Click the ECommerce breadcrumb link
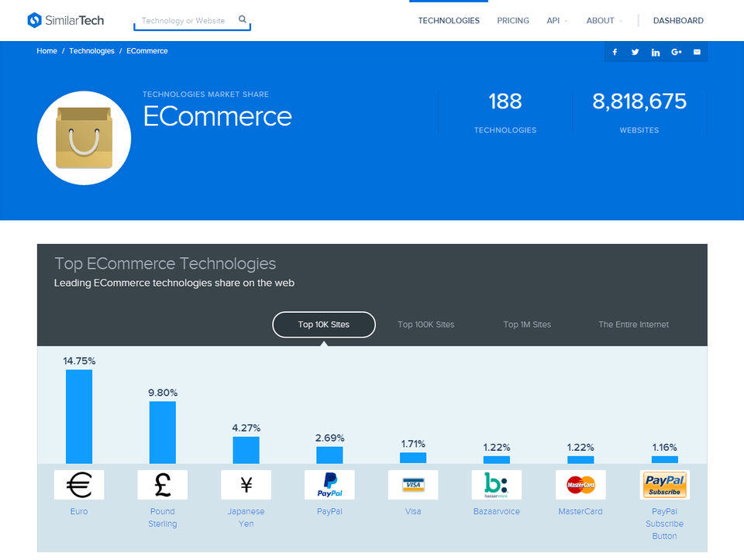 click(147, 51)
